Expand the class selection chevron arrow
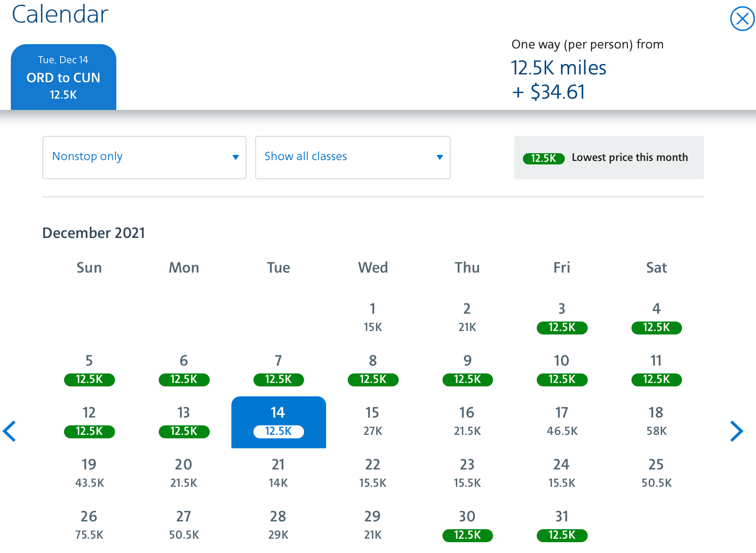Viewport: 756px width, 553px height. (439, 158)
